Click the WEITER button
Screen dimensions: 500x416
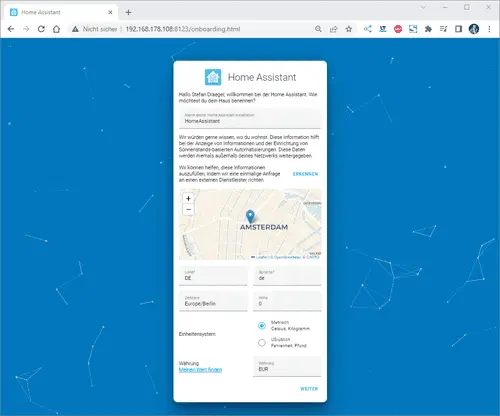point(309,389)
